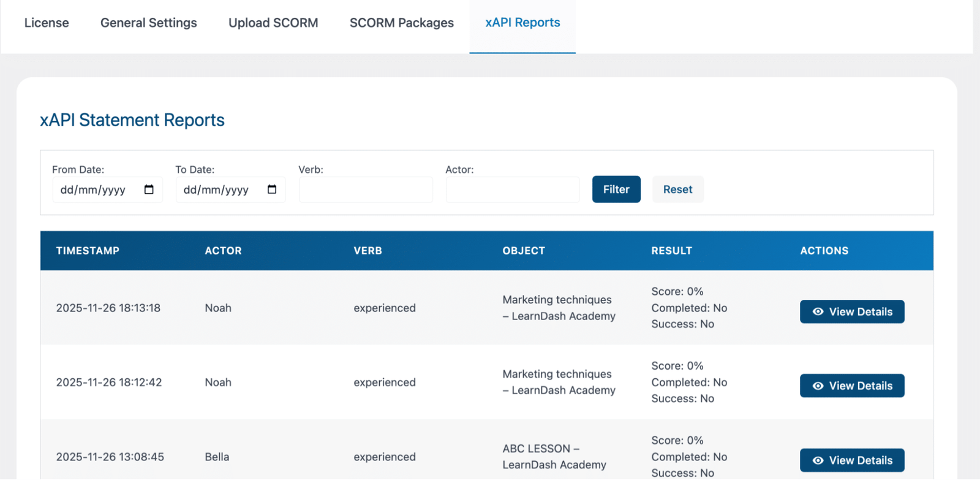Click into the Actor filter field
The width and height of the screenshot is (980, 480).
click(513, 189)
